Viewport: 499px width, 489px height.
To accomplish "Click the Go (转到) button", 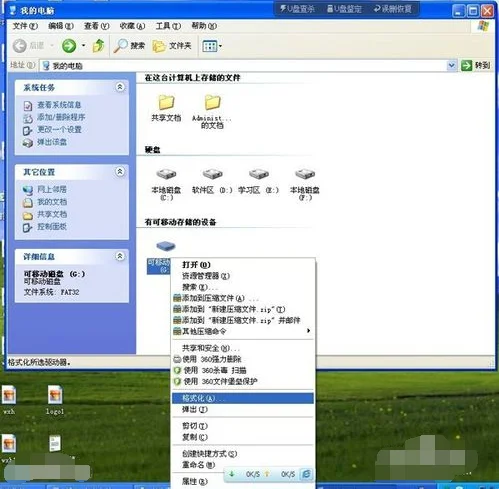I will tap(476, 65).
